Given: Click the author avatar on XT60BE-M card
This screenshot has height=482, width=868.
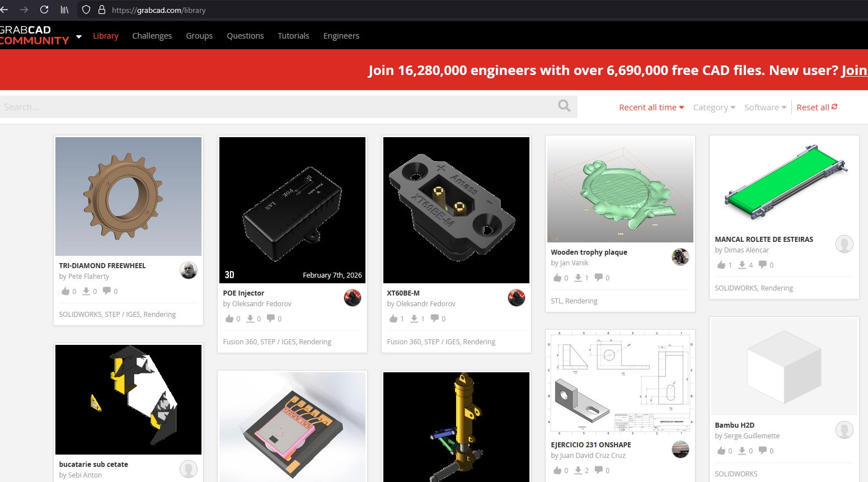Looking at the screenshot, I should pyautogui.click(x=517, y=298).
